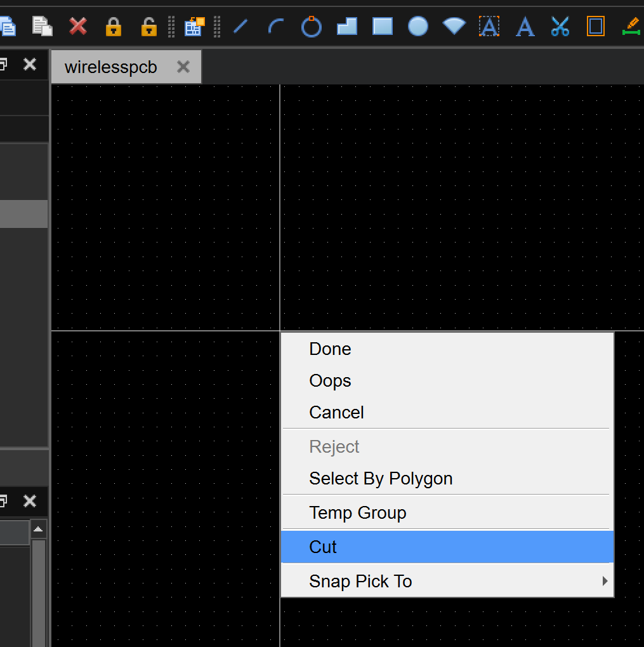The height and width of the screenshot is (647, 644).
Task: Select the Add Line tool
Action: 240,27
